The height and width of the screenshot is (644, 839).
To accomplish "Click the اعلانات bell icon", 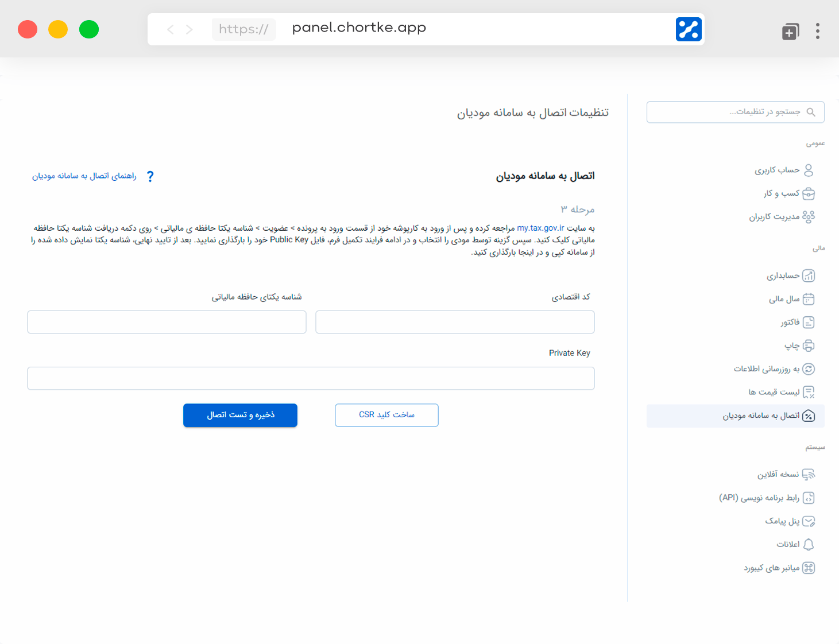I will tap(809, 544).
